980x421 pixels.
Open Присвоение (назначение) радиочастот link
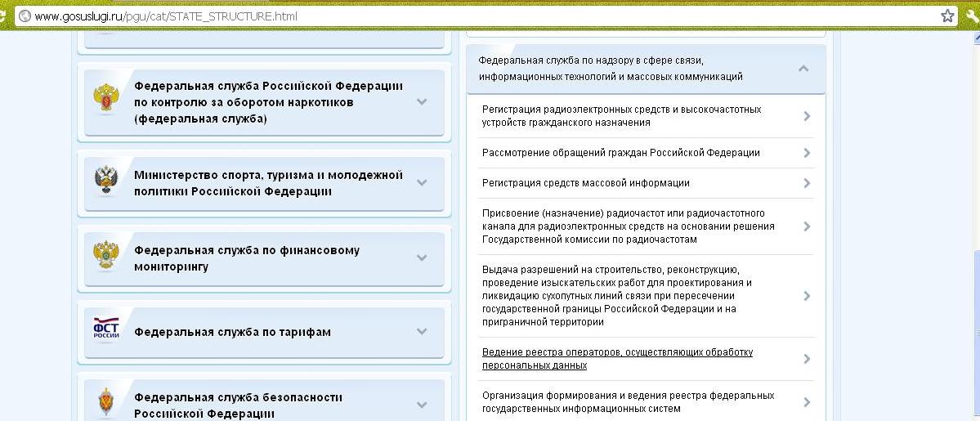[629, 226]
